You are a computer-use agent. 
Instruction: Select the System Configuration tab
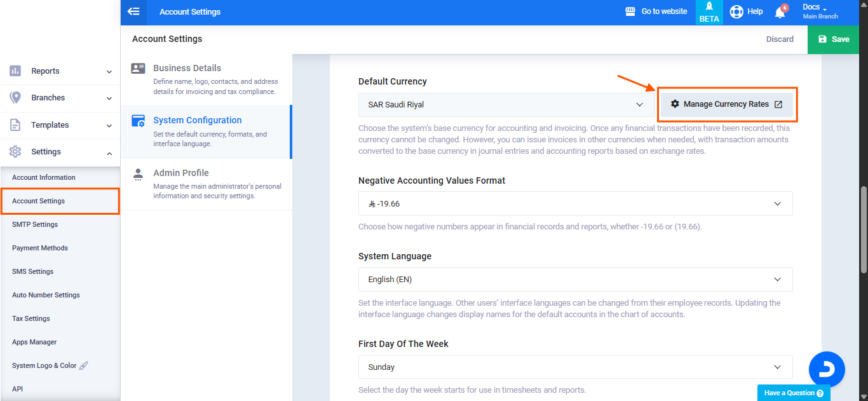pos(197,120)
